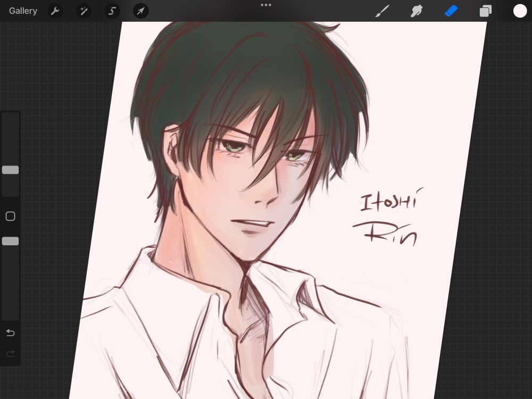Redo the last undone action
Image resolution: width=532 pixels, height=399 pixels.
11,354
